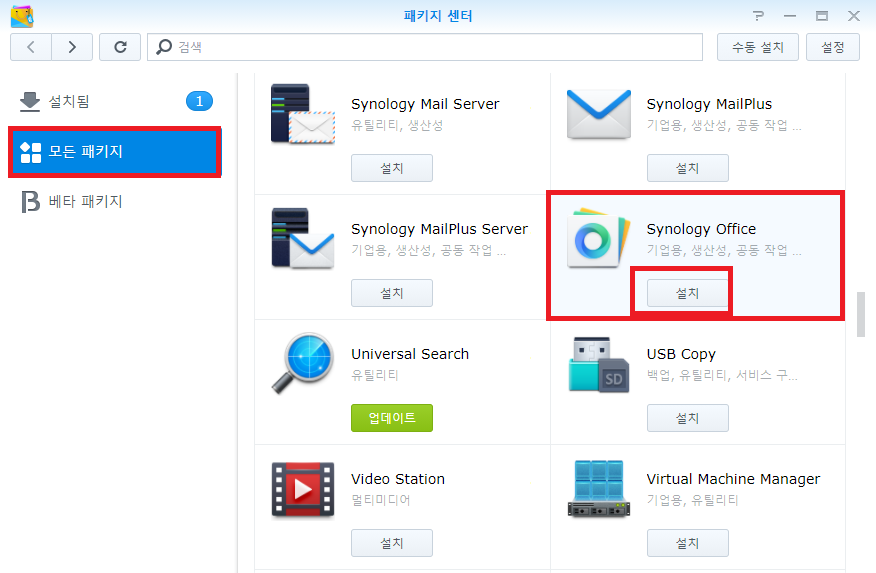Open Virtual Machine Manager title
876x573 pixels.
coord(733,479)
